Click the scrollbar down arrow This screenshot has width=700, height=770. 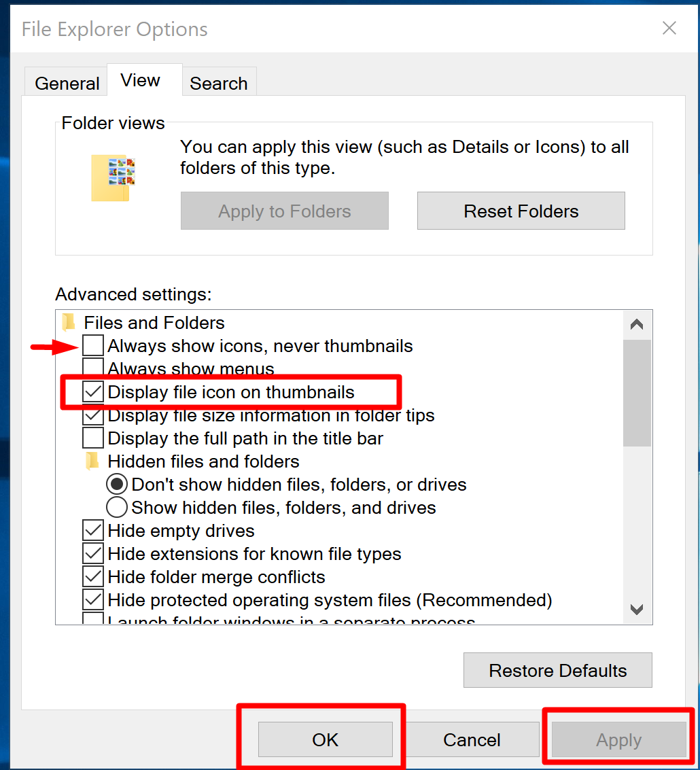tap(637, 610)
